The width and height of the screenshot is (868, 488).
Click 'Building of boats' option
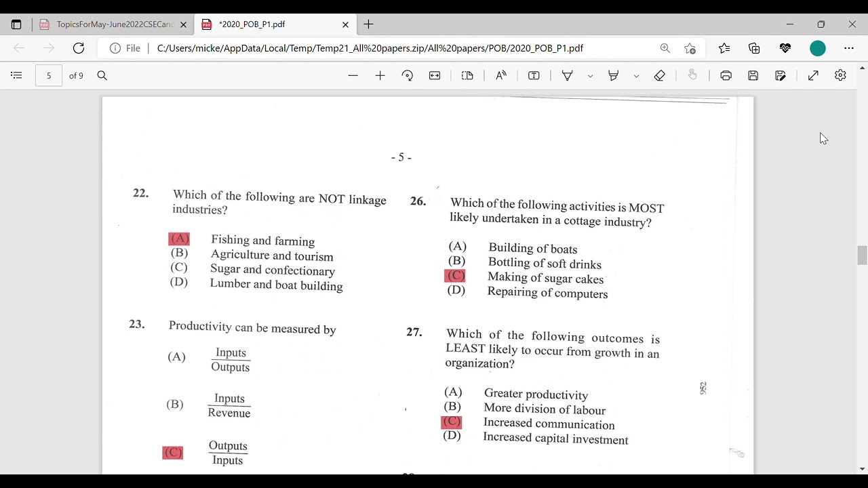click(533, 249)
